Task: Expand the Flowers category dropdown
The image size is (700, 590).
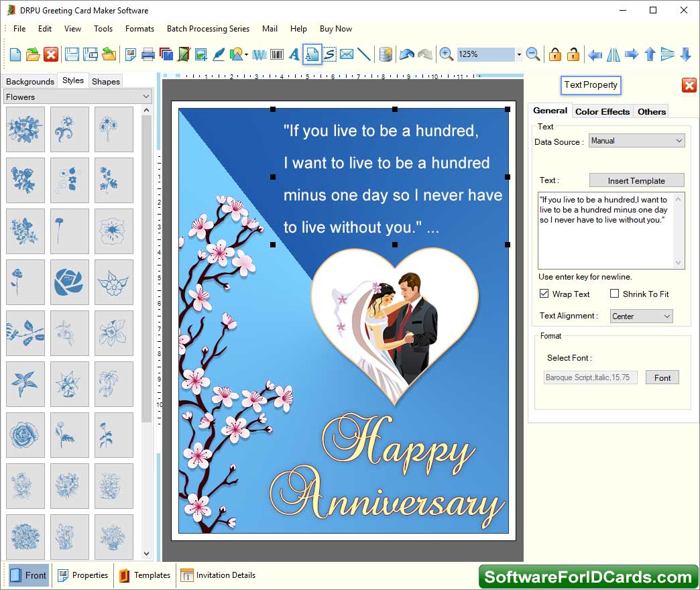Action: pos(78,97)
